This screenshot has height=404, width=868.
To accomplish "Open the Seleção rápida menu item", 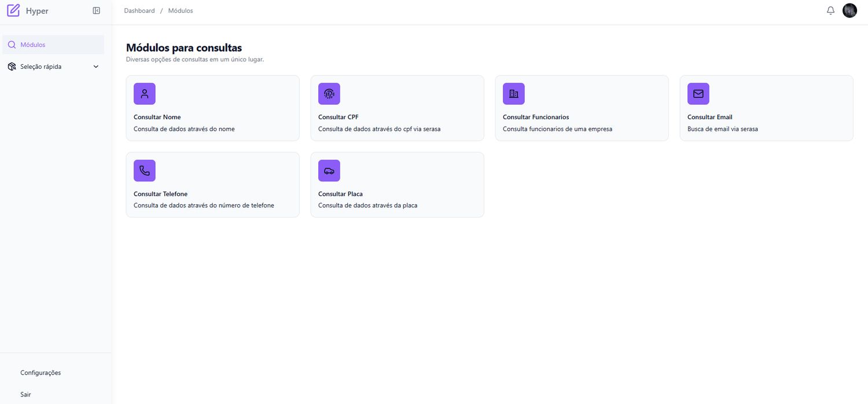I will 41,67.
